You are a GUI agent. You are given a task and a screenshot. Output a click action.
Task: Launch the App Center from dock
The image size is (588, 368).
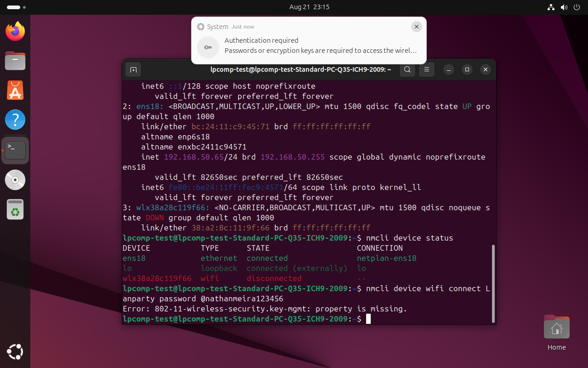coord(15,90)
